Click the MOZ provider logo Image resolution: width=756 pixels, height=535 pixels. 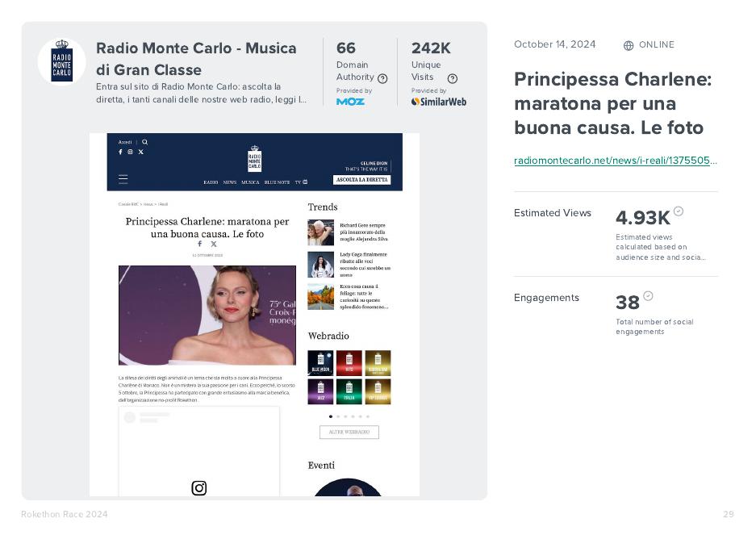click(x=350, y=102)
